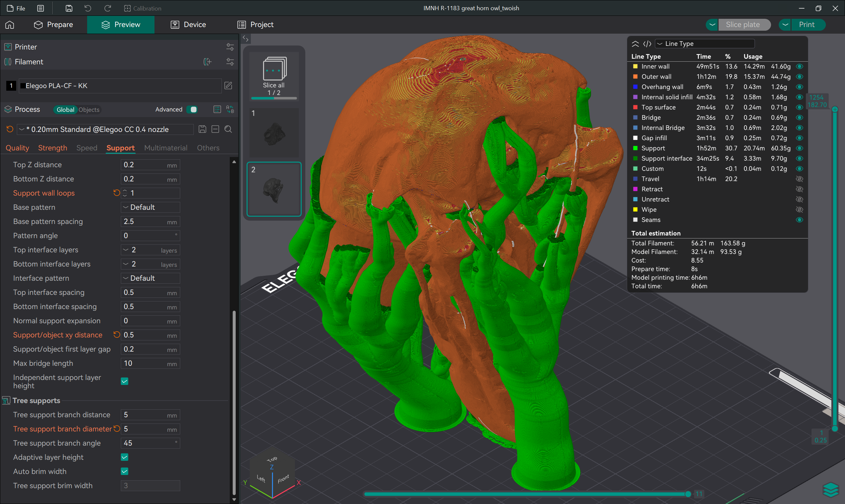Open the process preset dropdown

click(105, 129)
